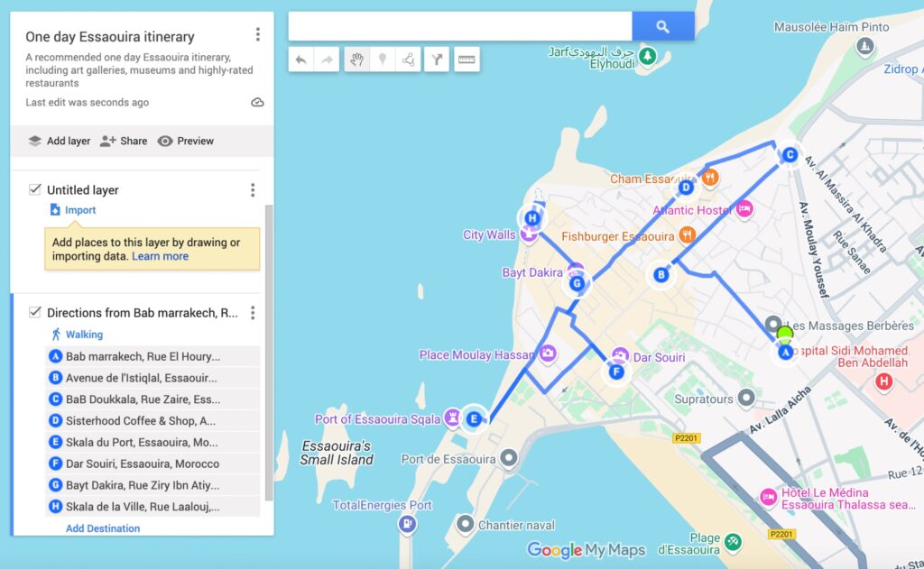Click route marker G on the map
924x569 pixels.
pos(577,284)
